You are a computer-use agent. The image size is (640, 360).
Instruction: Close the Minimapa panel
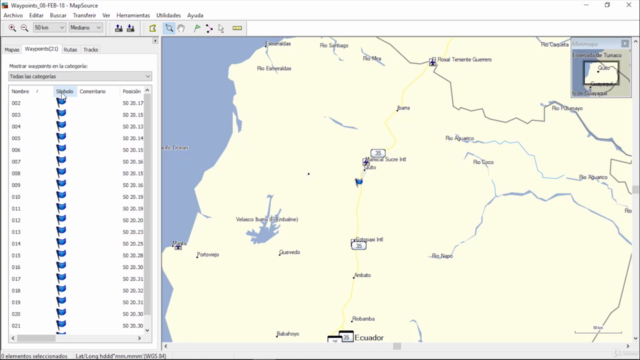[x=625, y=44]
